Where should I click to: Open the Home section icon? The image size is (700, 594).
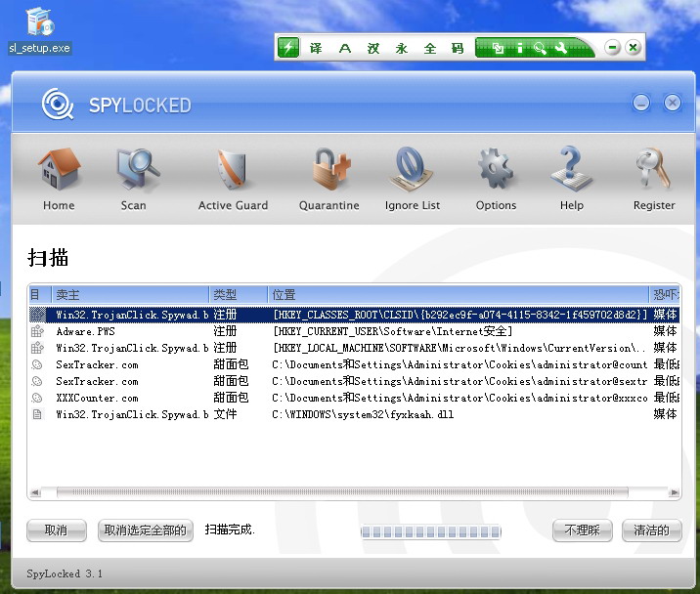(x=59, y=169)
